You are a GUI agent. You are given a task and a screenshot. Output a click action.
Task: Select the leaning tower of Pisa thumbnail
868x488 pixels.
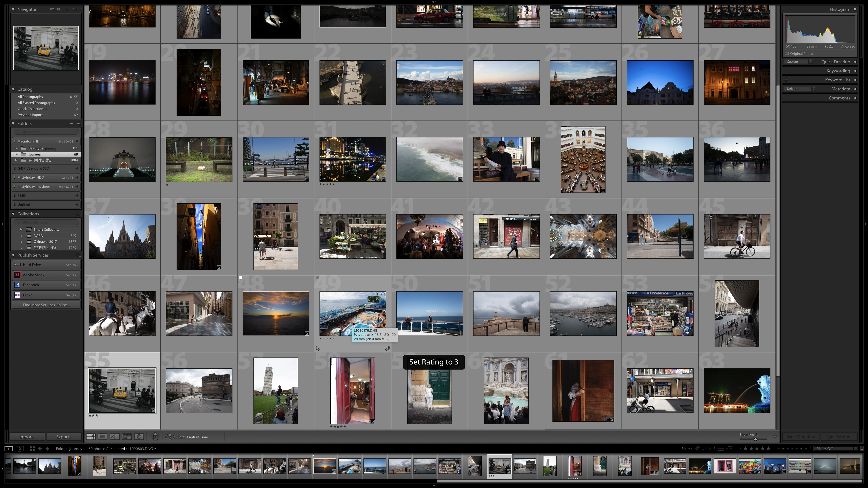tap(276, 391)
